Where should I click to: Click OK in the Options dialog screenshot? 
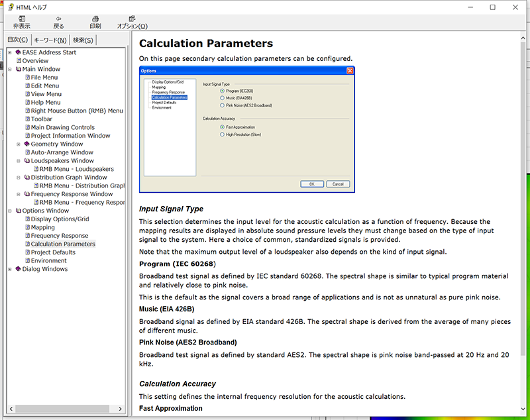[x=312, y=184]
